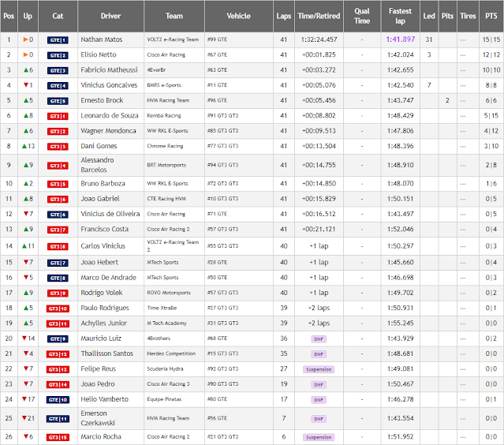Click the Suspension tag in Felipe Reus's row

[319, 369]
